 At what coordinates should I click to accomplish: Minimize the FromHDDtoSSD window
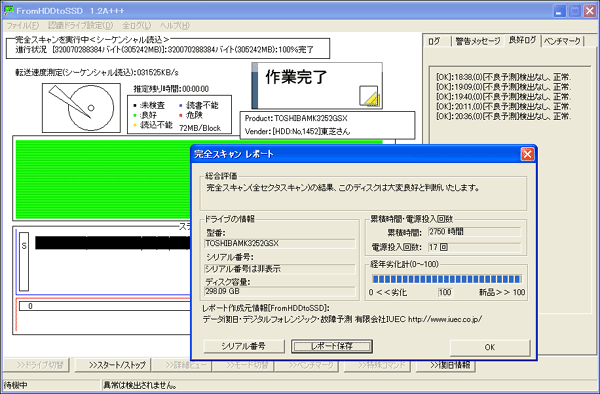559,10
